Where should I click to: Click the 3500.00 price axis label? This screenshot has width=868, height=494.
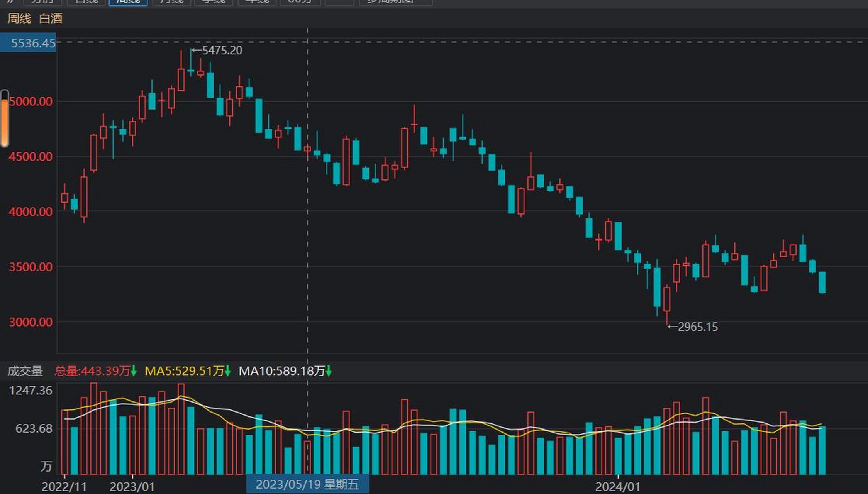pyautogui.click(x=31, y=267)
